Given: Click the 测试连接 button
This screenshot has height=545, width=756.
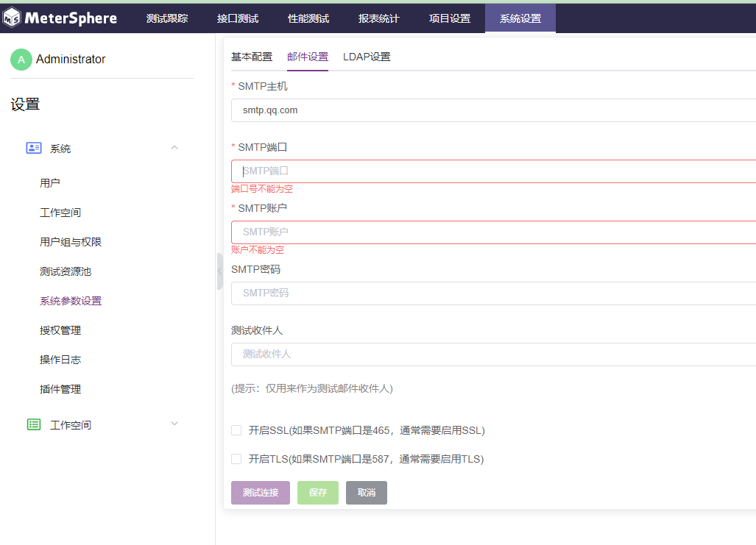Looking at the screenshot, I should 260,493.
